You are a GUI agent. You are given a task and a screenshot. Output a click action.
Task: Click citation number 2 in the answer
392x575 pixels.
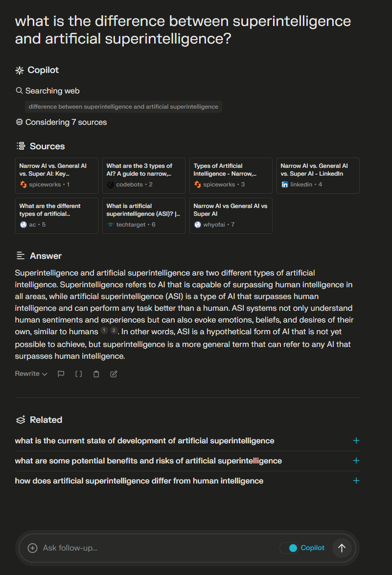pyautogui.click(x=114, y=331)
